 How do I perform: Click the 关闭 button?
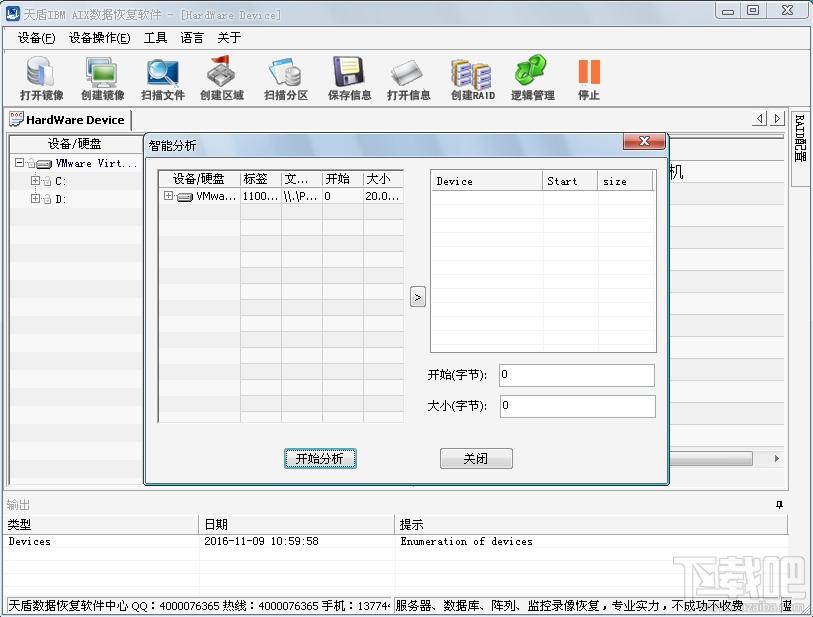coord(476,458)
